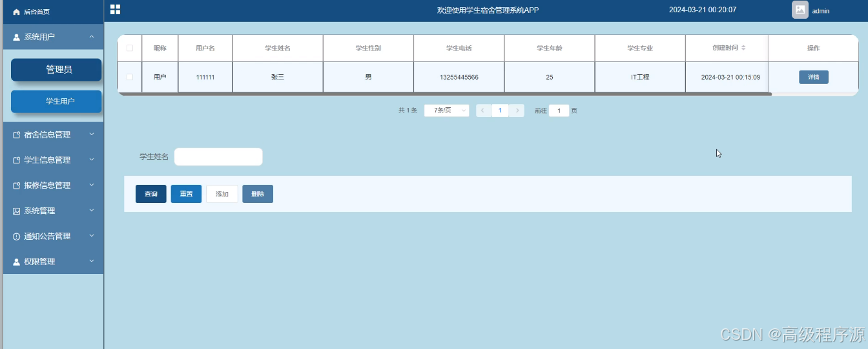The height and width of the screenshot is (349, 868).
Task: Click the 用户名 column header
Action: [205, 48]
